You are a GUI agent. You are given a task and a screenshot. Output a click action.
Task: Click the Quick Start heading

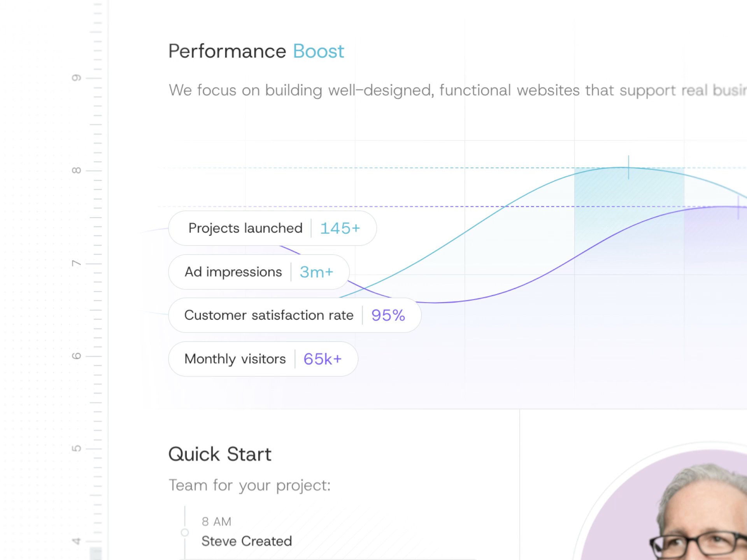pos(220,454)
